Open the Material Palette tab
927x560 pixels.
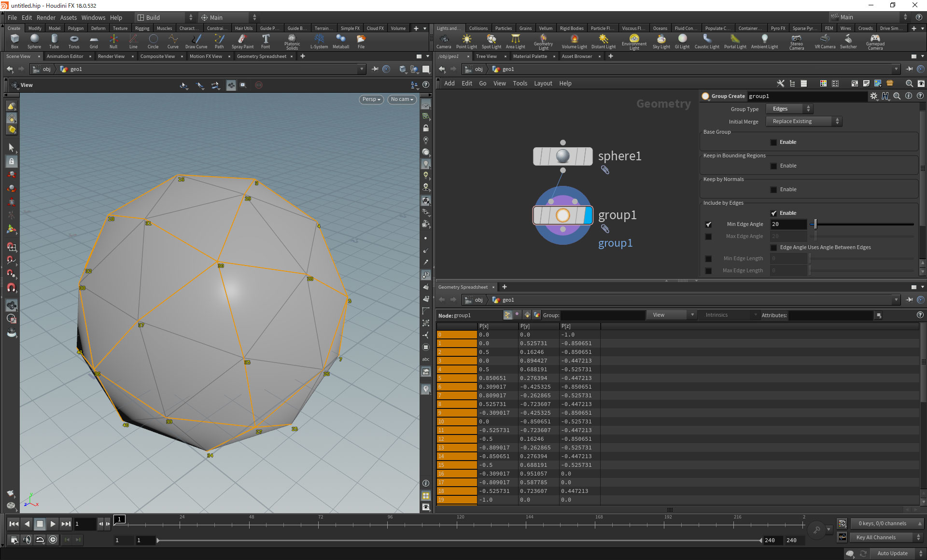pyautogui.click(x=530, y=56)
